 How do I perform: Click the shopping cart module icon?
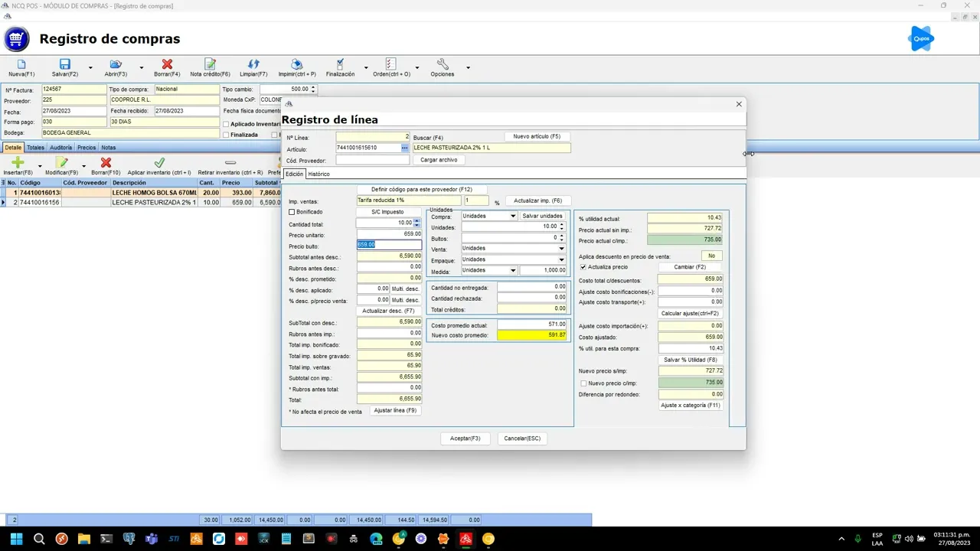pos(17,38)
